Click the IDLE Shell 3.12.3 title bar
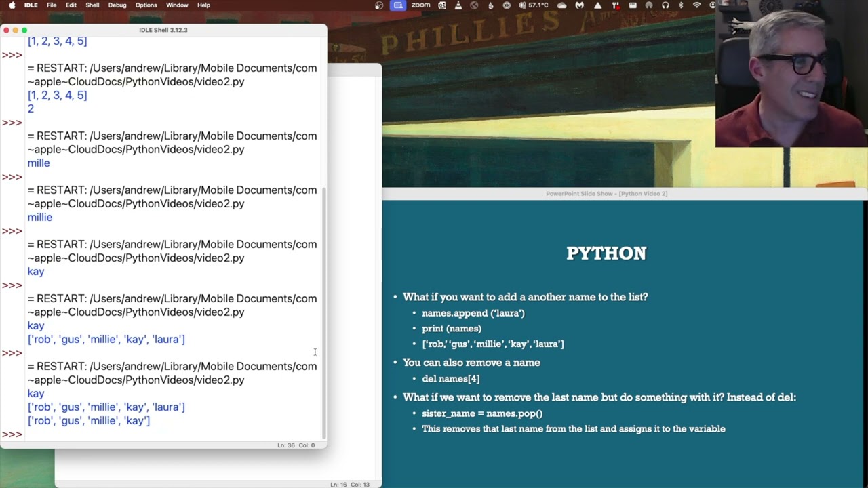 coord(163,30)
